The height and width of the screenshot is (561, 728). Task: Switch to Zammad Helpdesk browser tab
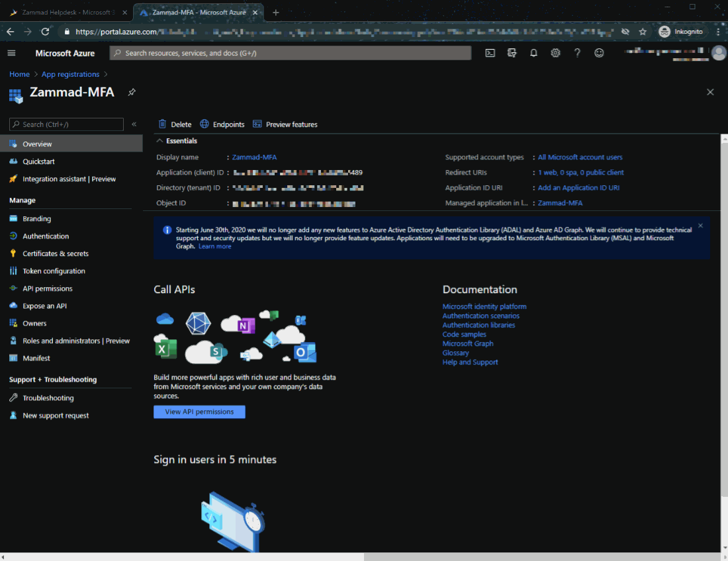[x=68, y=13]
